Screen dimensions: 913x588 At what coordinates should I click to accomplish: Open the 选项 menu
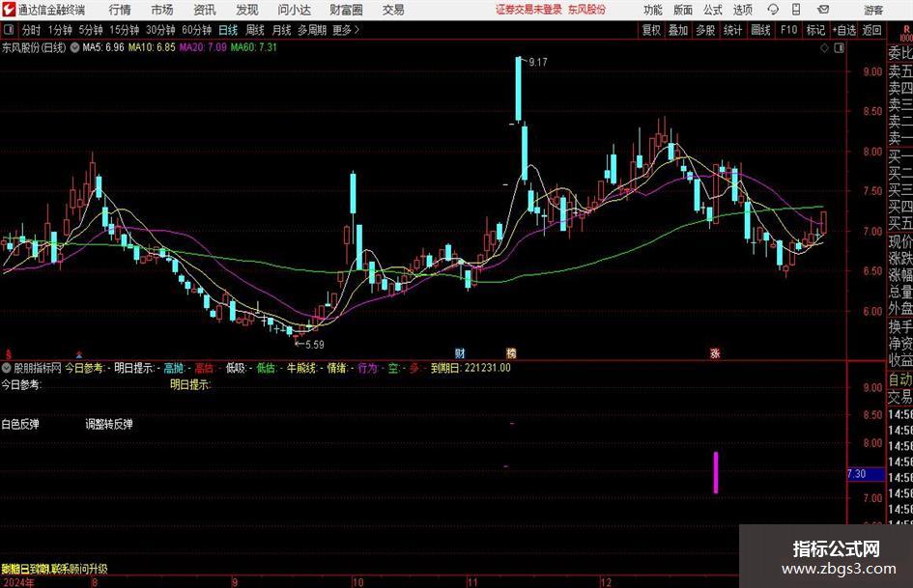pos(742,10)
